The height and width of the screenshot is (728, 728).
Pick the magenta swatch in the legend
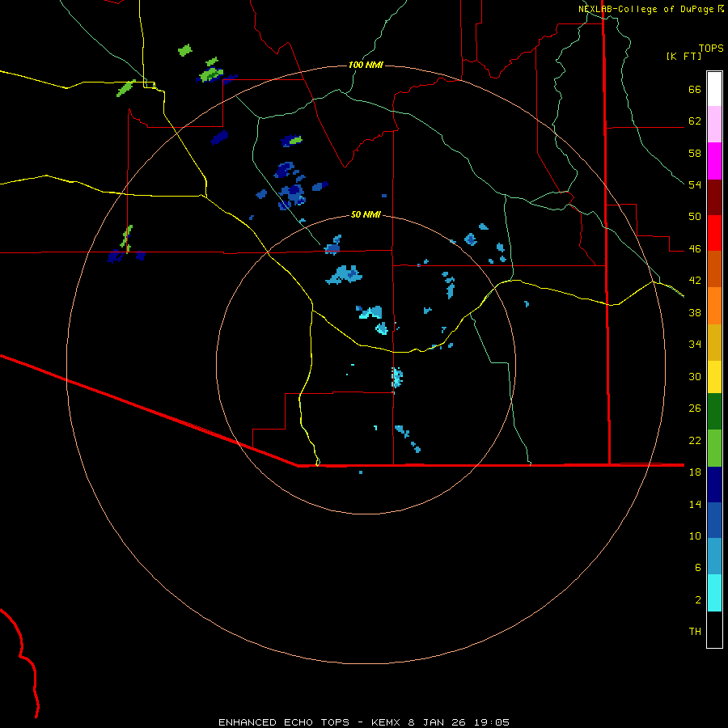point(714,161)
